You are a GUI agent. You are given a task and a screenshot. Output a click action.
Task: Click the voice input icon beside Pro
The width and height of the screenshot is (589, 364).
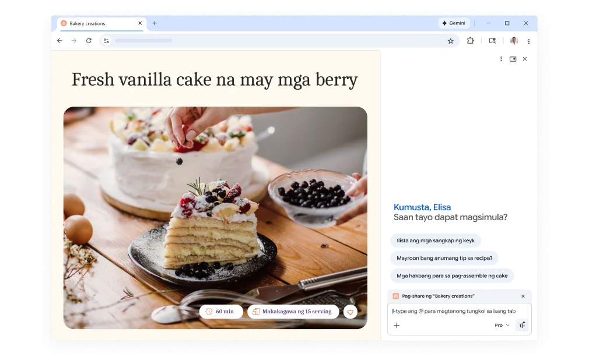click(x=522, y=325)
